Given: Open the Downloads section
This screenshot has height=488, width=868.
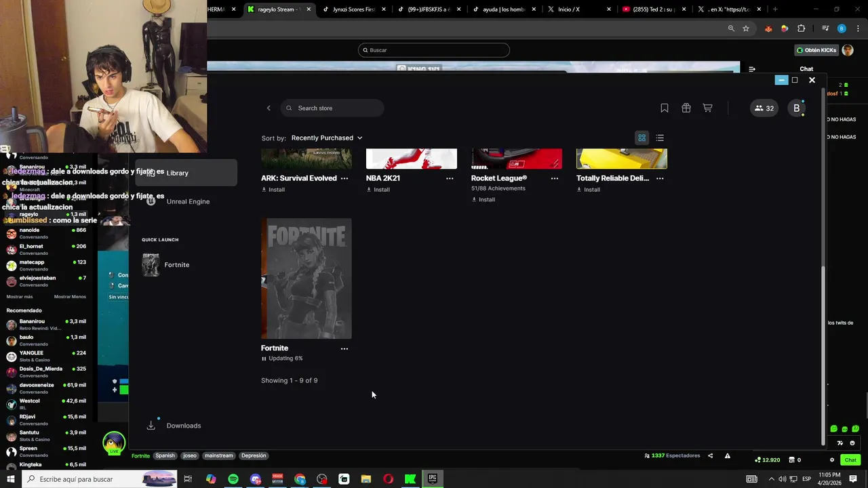Looking at the screenshot, I should tap(174, 426).
